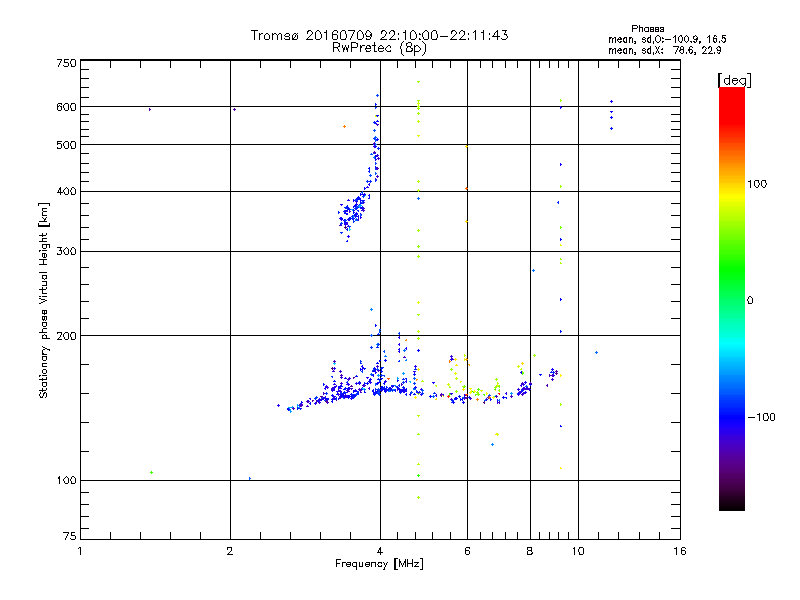Click the '-100' label beside the colorbar
This screenshot has height=600, width=800.
point(761,417)
